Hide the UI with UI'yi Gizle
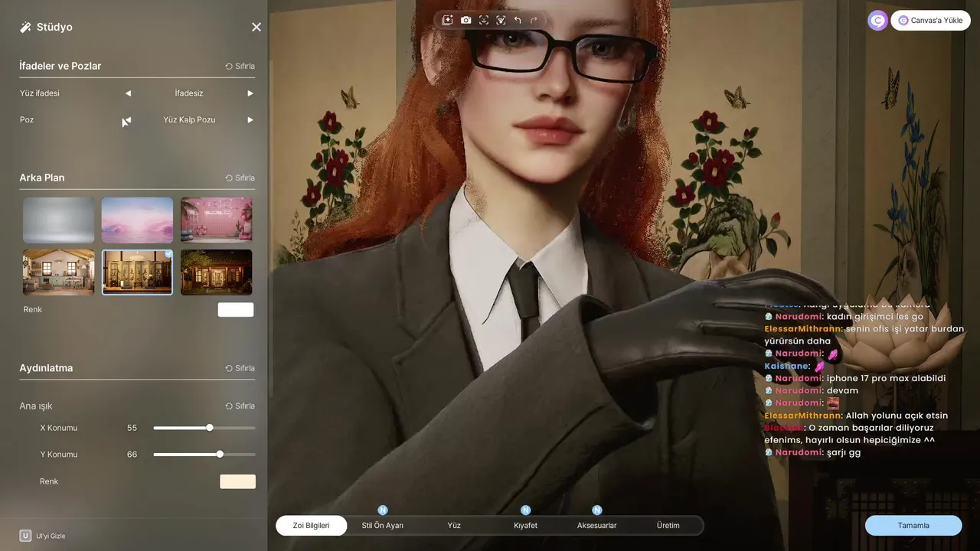 pyautogui.click(x=43, y=536)
